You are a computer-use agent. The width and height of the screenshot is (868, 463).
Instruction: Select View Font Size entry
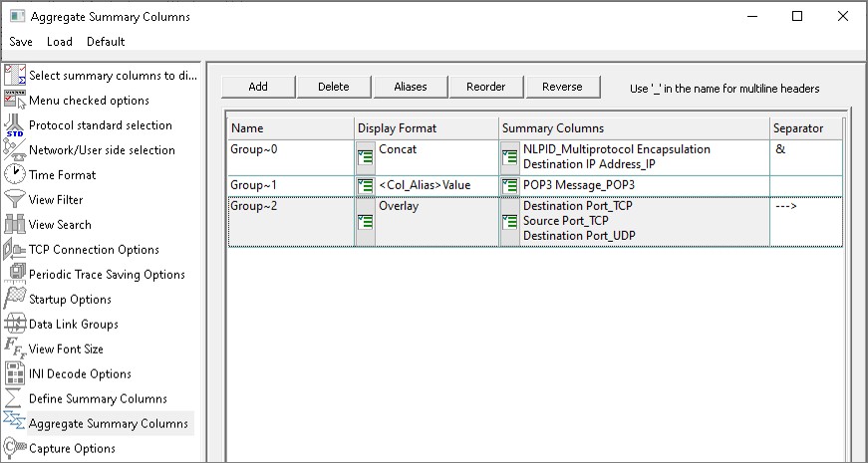click(66, 349)
